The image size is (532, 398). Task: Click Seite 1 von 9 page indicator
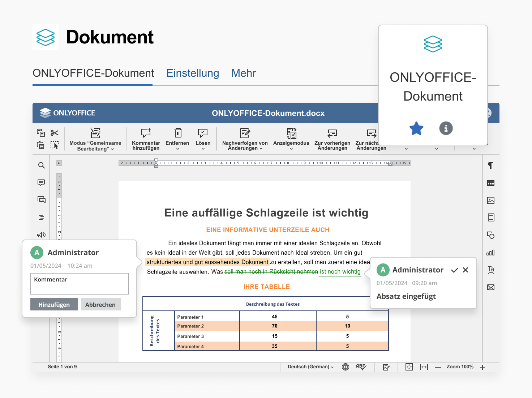[62, 367]
